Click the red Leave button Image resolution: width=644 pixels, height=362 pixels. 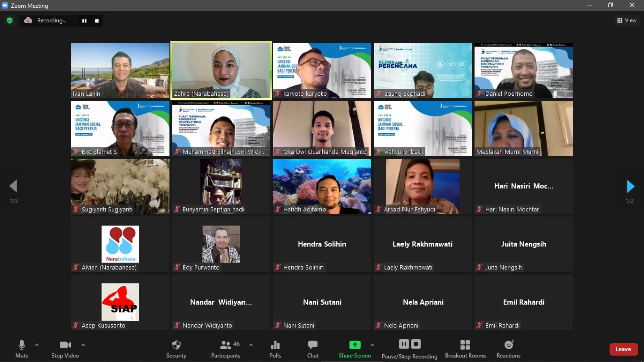624,349
